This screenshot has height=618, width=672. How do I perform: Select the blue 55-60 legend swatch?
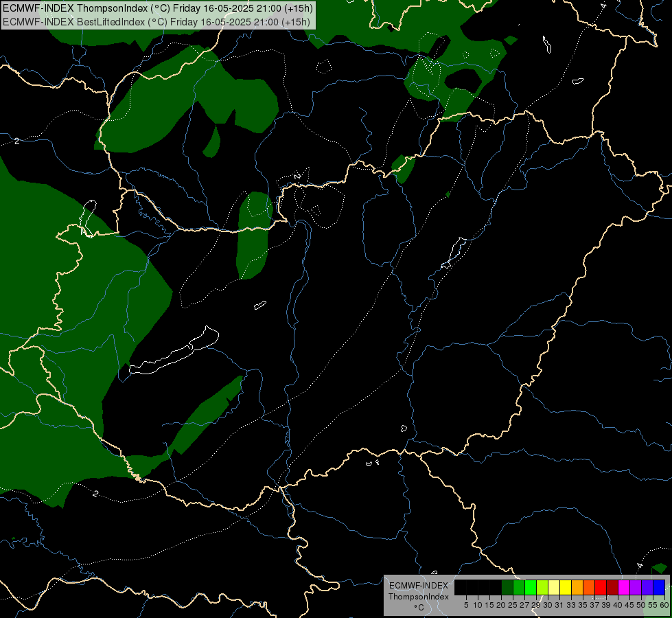pyautogui.click(x=659, y=587)
